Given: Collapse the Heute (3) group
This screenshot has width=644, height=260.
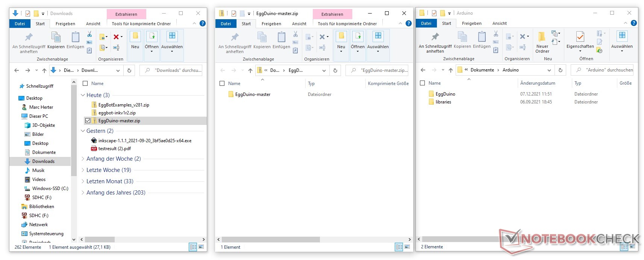Looking at the screenshot, I should coord(83,95).
